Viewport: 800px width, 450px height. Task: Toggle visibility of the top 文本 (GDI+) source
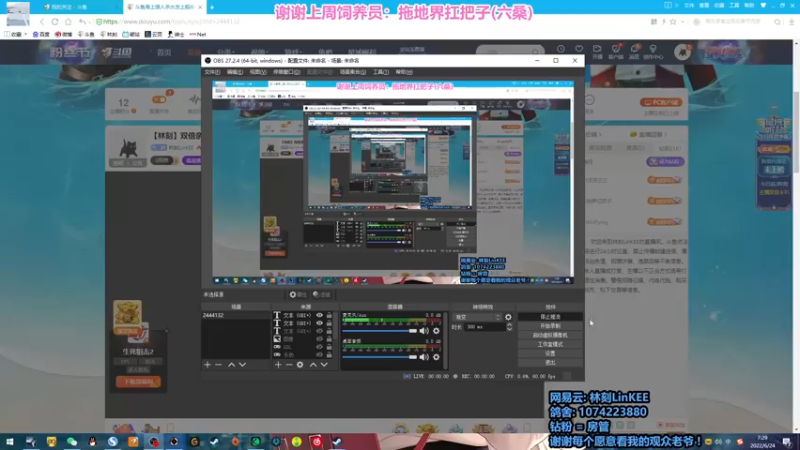(x=319, y=315)
